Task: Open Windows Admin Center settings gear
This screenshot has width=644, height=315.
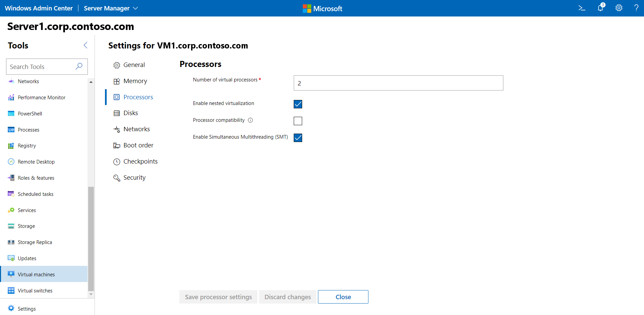Action: tap(619, 8)
